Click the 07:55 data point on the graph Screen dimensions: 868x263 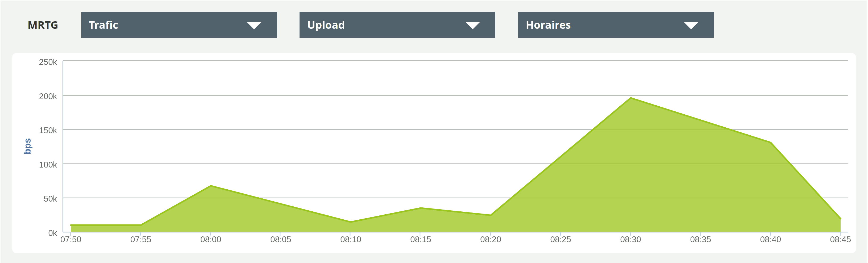tap(140, 225)
